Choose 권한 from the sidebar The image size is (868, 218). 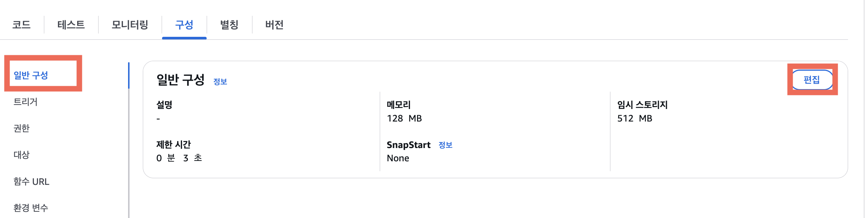pos(21,128)
